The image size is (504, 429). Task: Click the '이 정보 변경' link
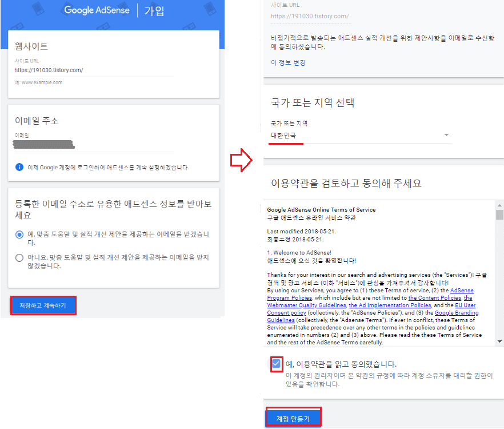(x=288, y=63)
